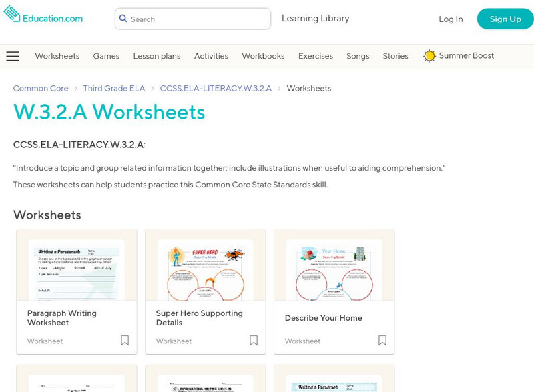Screen dimensions: 534x392
Task: Click into the Search input field
Action: pos(193,19)
